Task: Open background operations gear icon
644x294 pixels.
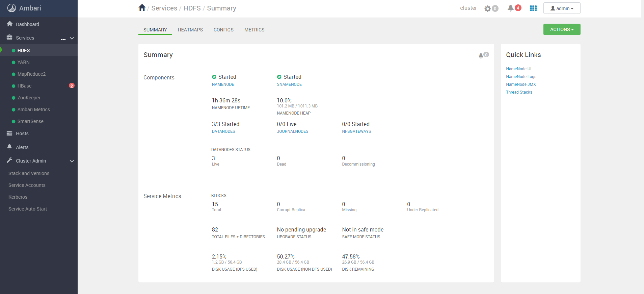Action: (x=488, y=8)
